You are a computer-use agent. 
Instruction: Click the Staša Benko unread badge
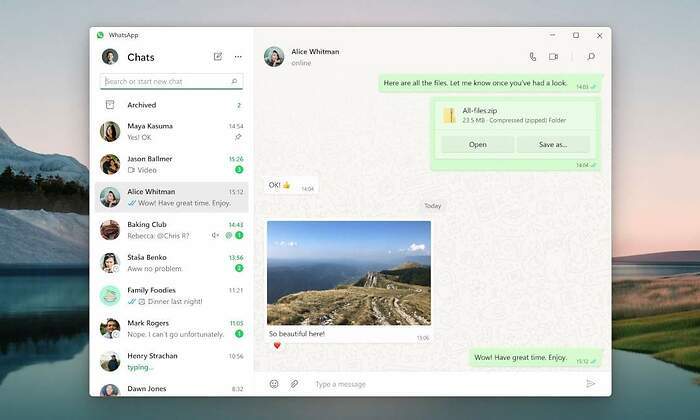pyautogui.click(x=239, y=268)
